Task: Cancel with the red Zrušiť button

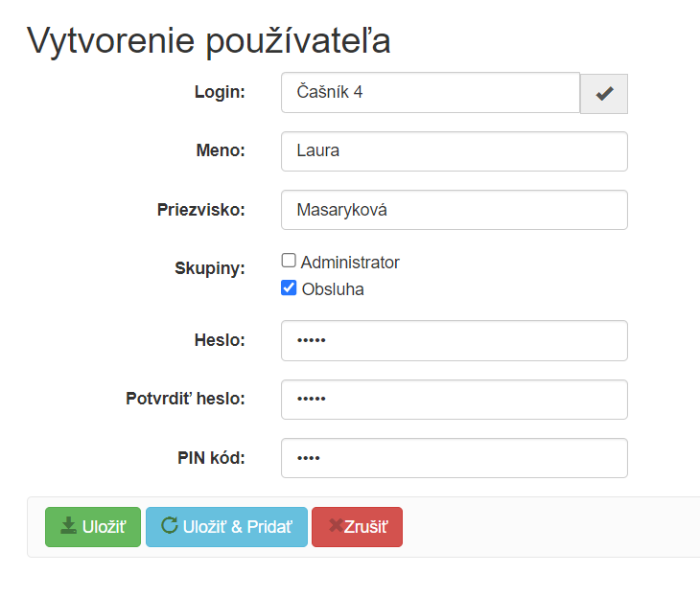Action: click(x=358, y=527)
